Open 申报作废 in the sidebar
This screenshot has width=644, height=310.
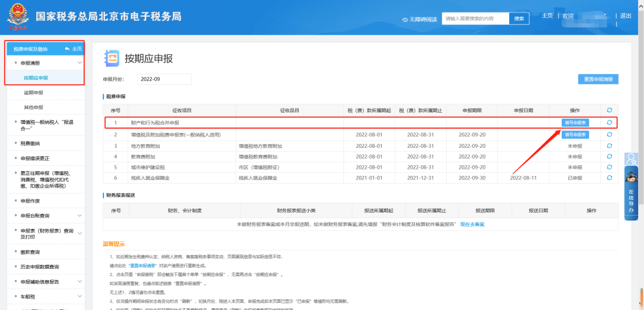(x=30, y=201)
